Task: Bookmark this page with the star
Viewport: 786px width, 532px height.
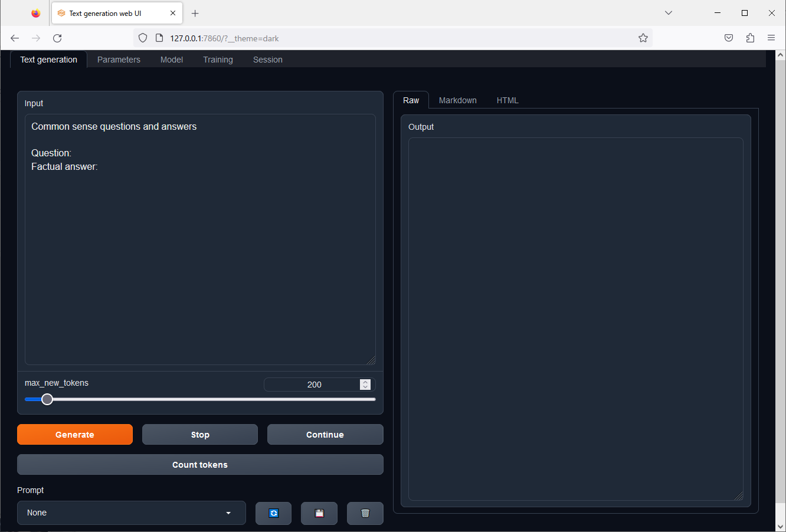Action: pos(643,38)
